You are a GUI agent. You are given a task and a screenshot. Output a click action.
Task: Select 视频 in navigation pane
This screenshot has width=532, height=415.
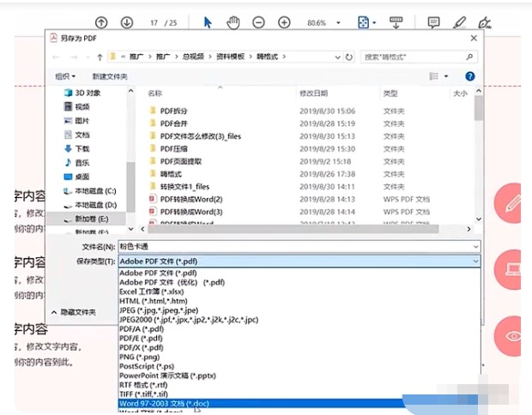point(77,107)
